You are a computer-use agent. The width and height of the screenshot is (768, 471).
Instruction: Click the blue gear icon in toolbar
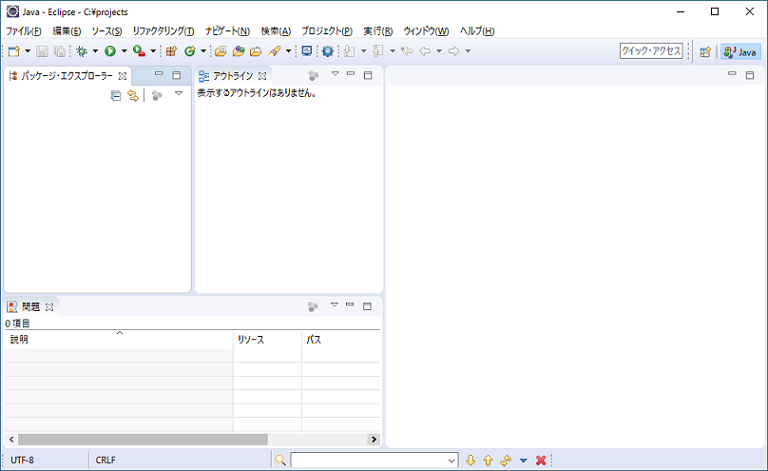(x=327, y=51)
